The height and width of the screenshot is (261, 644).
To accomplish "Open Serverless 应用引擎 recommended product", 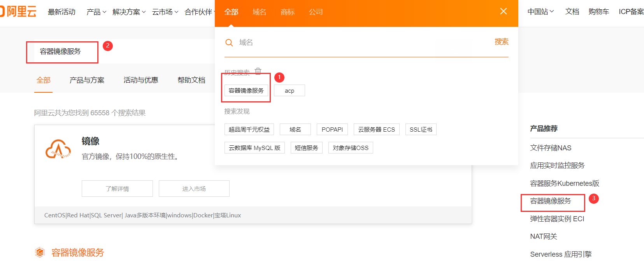I will [561, 254].
